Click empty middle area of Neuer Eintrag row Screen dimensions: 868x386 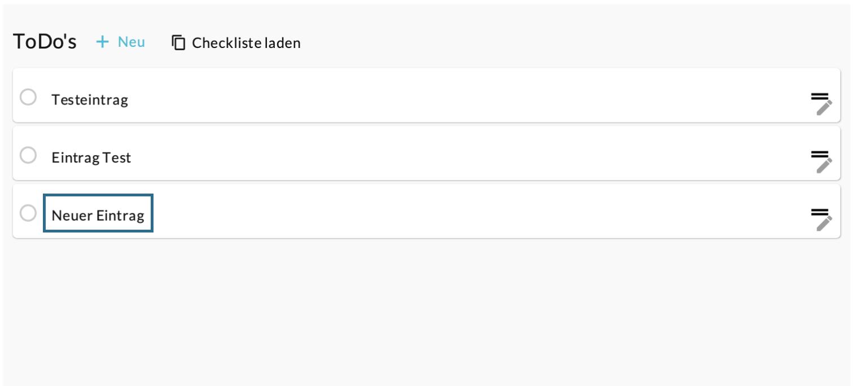(x=451, y=212)
